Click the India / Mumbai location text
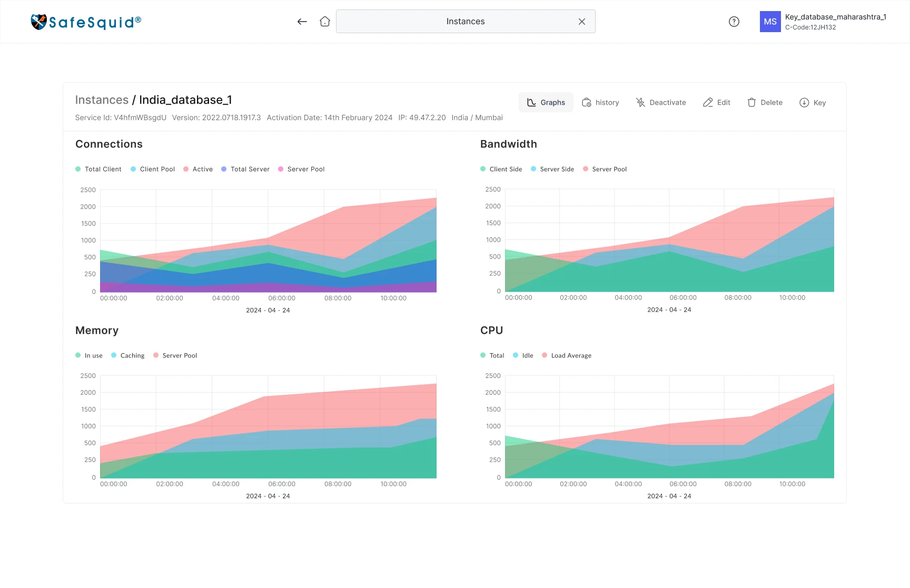Viewport: 910px width, 588px height. [x=477, y=117]
